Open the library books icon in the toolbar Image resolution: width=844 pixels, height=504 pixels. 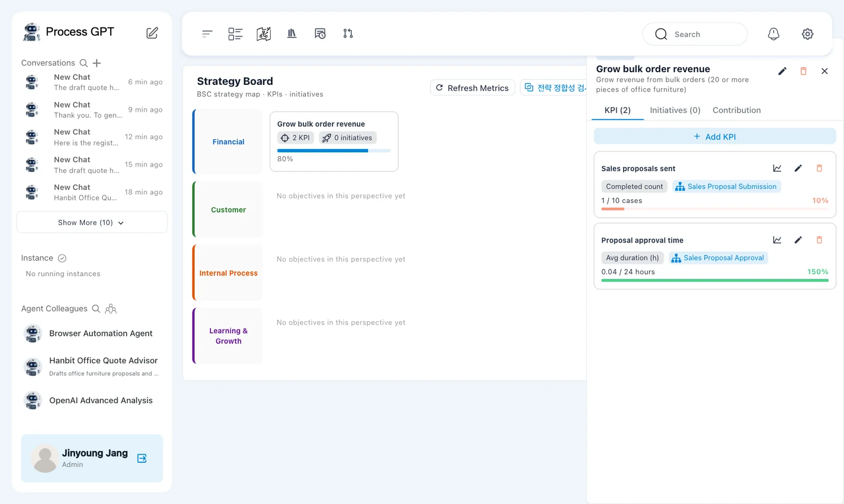pyautogui.click(x=292, y=34)
